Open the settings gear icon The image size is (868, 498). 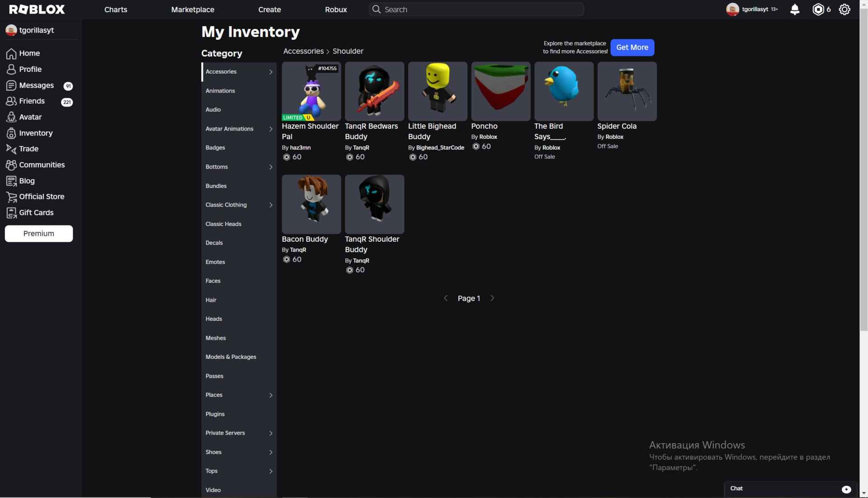[844, 9]
